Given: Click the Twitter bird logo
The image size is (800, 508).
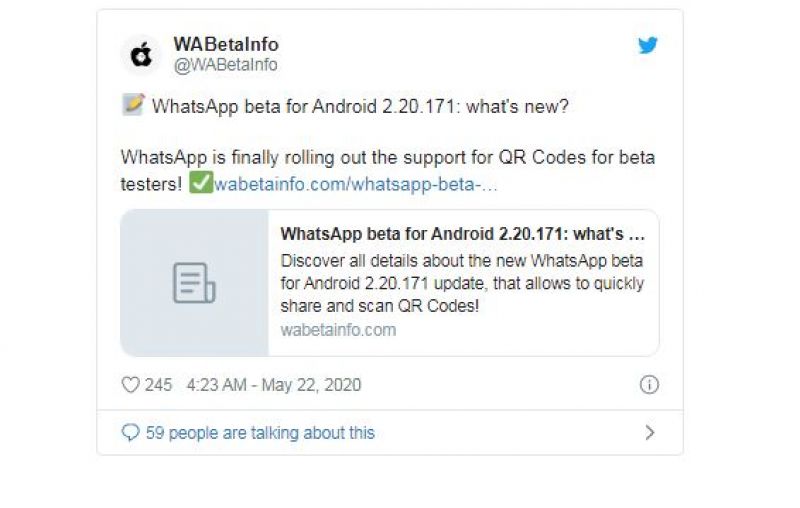Looking at the screenshot, I should (x=648, y=45).
